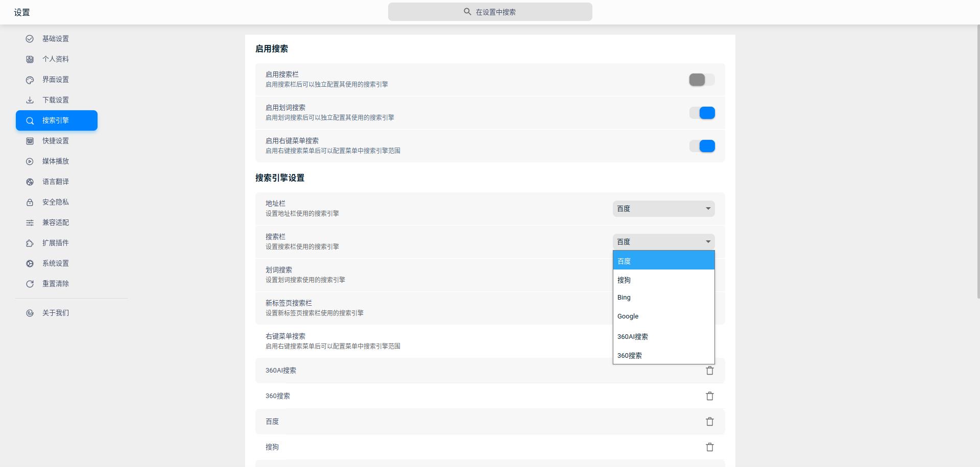Remove 百度 from list using trash icon

point(709,422)
